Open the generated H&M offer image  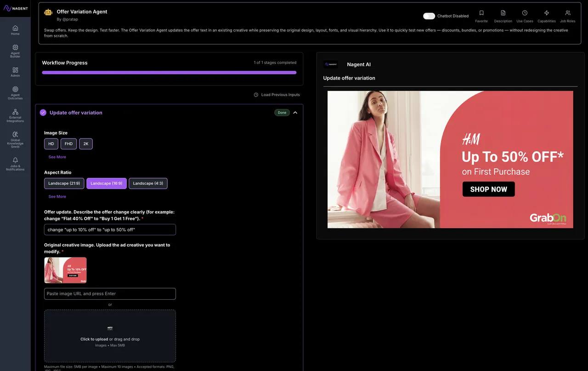point(450,160)
